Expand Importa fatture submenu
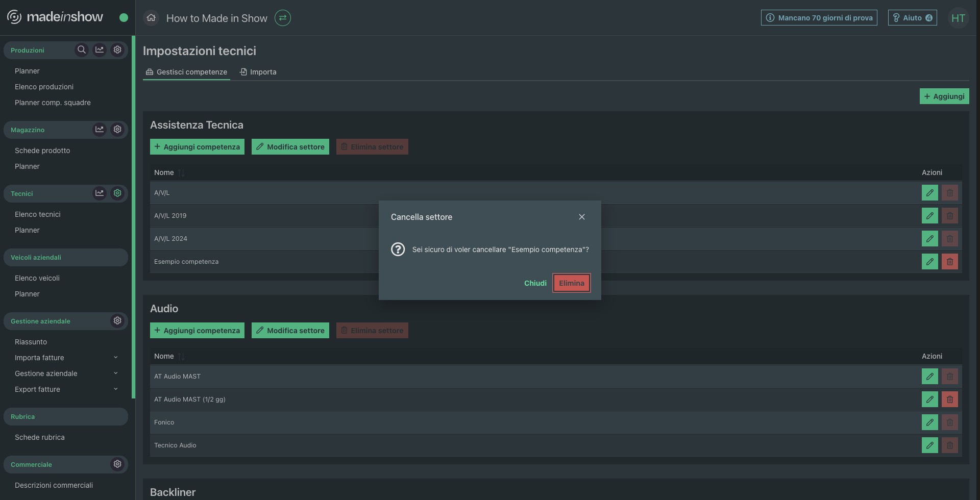The height and width of the screenshot is (500, 980). [x=116, y=358]
